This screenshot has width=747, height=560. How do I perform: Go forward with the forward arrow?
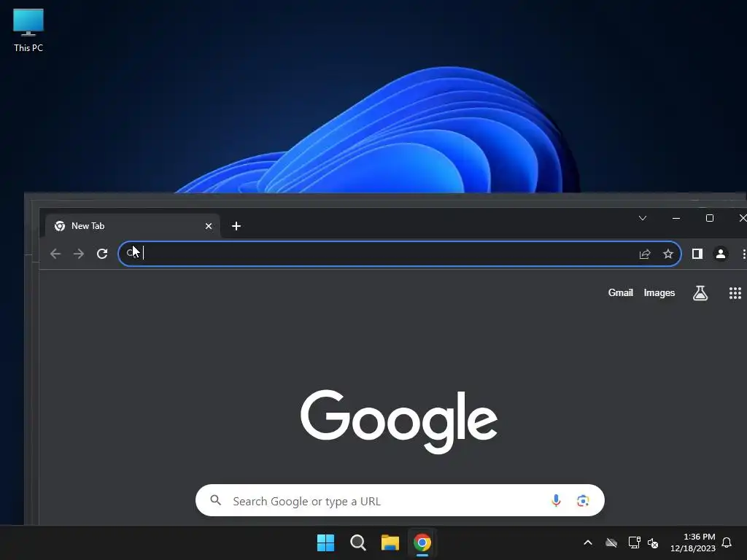79,254
